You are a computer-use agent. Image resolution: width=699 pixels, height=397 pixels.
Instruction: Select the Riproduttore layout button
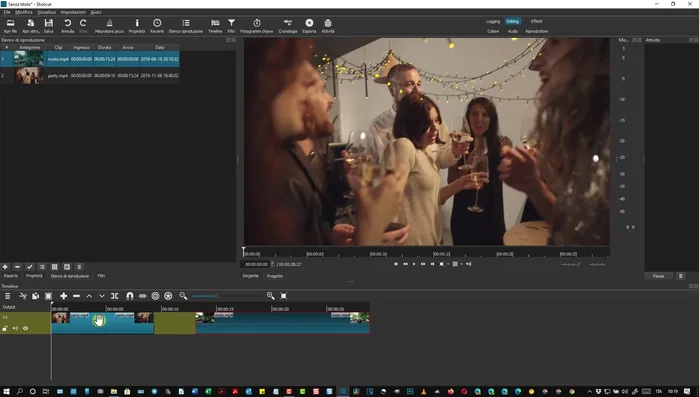pyautogui.click(x=537, y=31)
